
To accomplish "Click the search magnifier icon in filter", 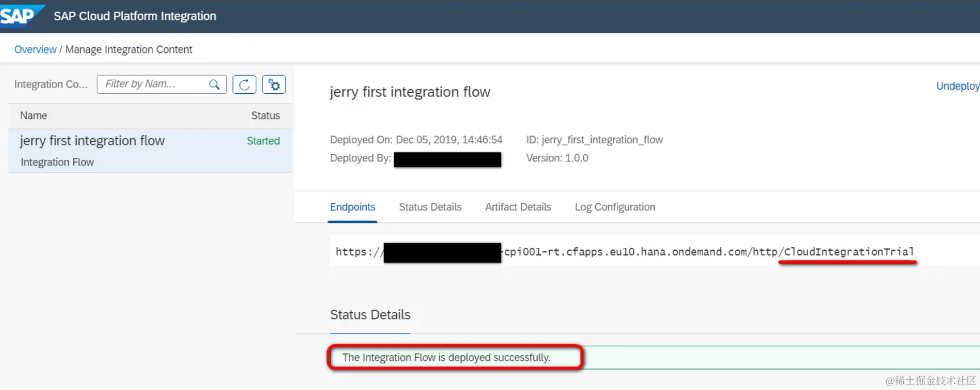I will pos(214,85).
